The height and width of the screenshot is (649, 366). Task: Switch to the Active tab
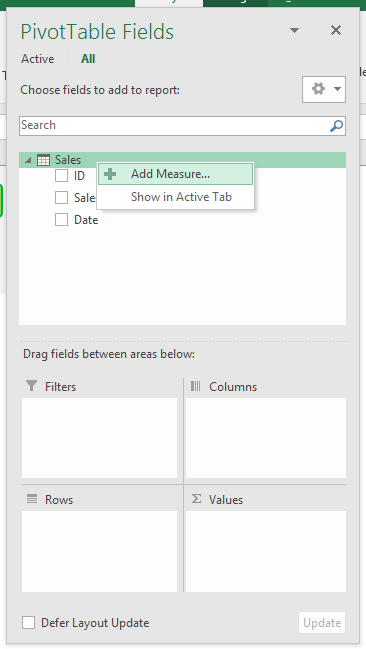pyautogui.click(x=38, y=59)
